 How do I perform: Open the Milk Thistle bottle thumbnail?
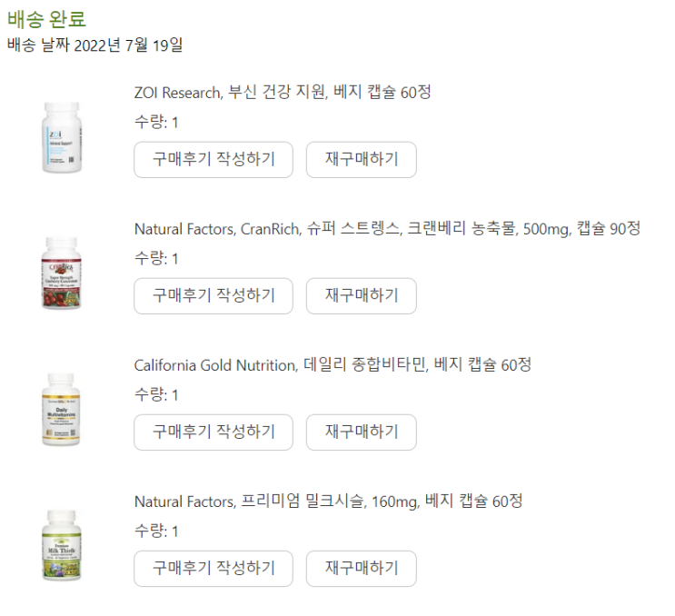62,545
